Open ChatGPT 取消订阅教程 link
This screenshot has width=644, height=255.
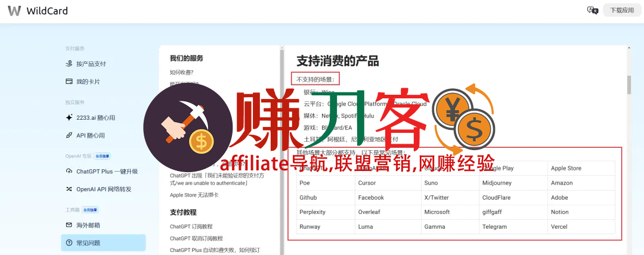click(196, 238)
